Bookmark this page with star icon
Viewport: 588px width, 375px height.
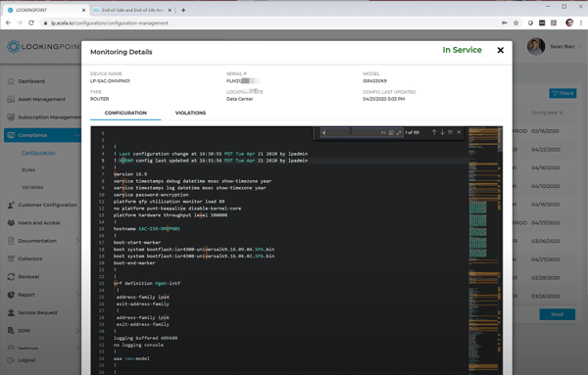pyautogui.click(x=516, y=23)
